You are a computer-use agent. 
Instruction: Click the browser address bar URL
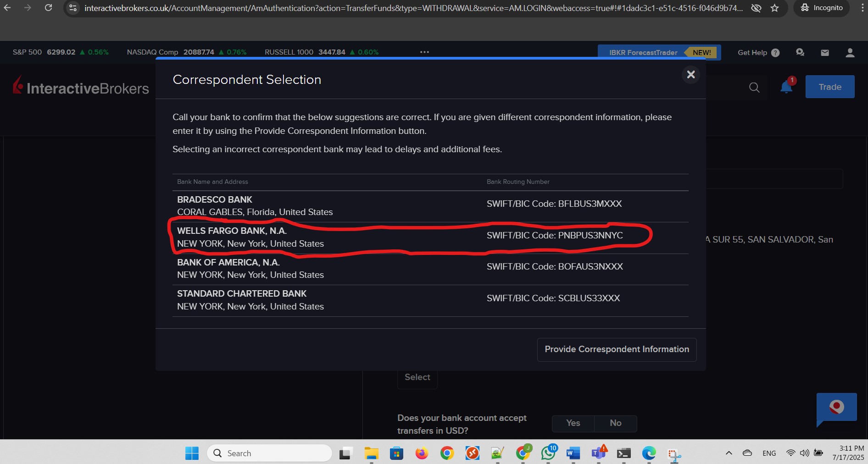pyautogui.click(x=413, y=8)
